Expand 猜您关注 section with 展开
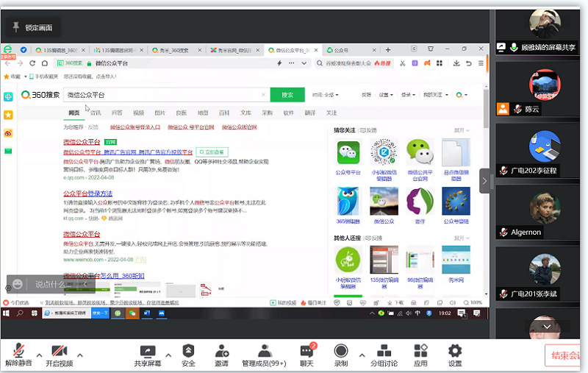The width and height of the screenshot is (588, 373). [462, 130]
